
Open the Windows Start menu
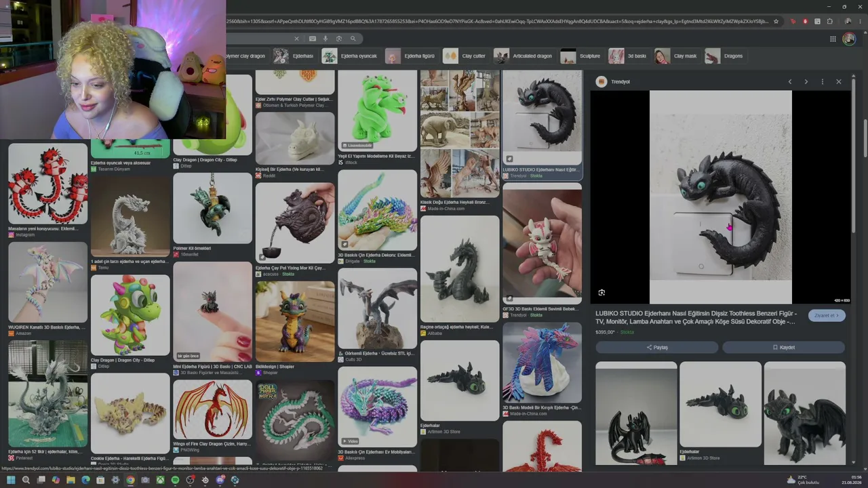coord(11,480)
